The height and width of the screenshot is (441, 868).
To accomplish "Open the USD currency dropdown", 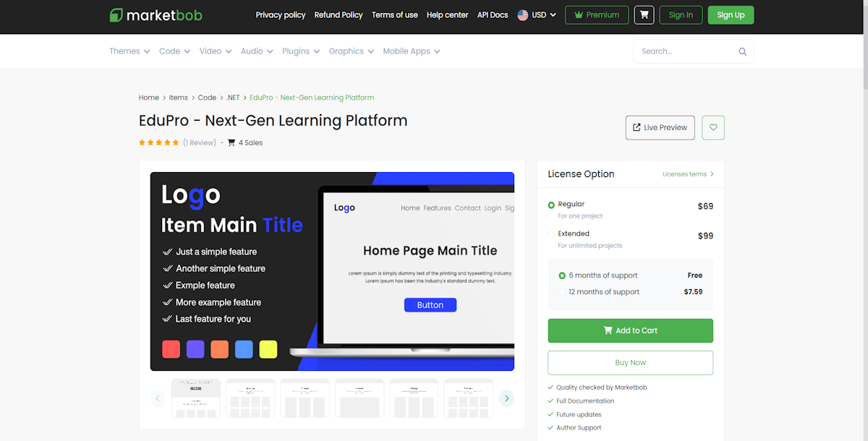I will 537,15.
